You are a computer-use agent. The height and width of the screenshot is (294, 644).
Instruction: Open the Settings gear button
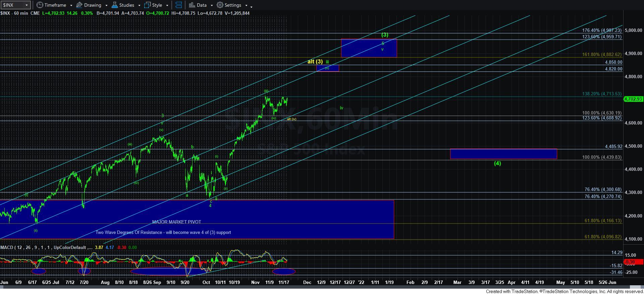click(x=229, y=5)
